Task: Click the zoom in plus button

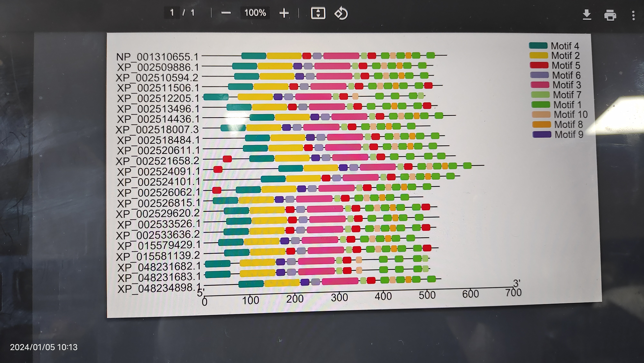Action: [x=284, y=13]
